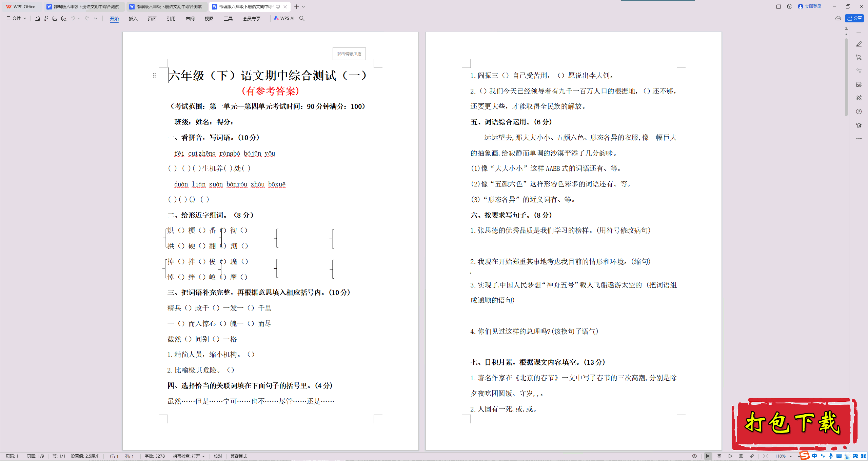This screenshot has width=868, height=461.
Task: Click the Redo arrow icon
Action: coord(87,18)
